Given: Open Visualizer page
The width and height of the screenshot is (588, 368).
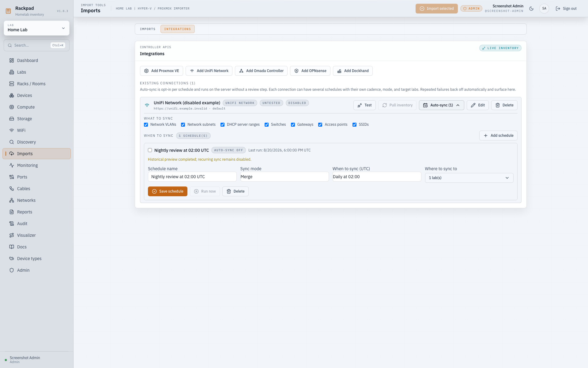Looking at the screenshot, I should click(x=36, y=235).
